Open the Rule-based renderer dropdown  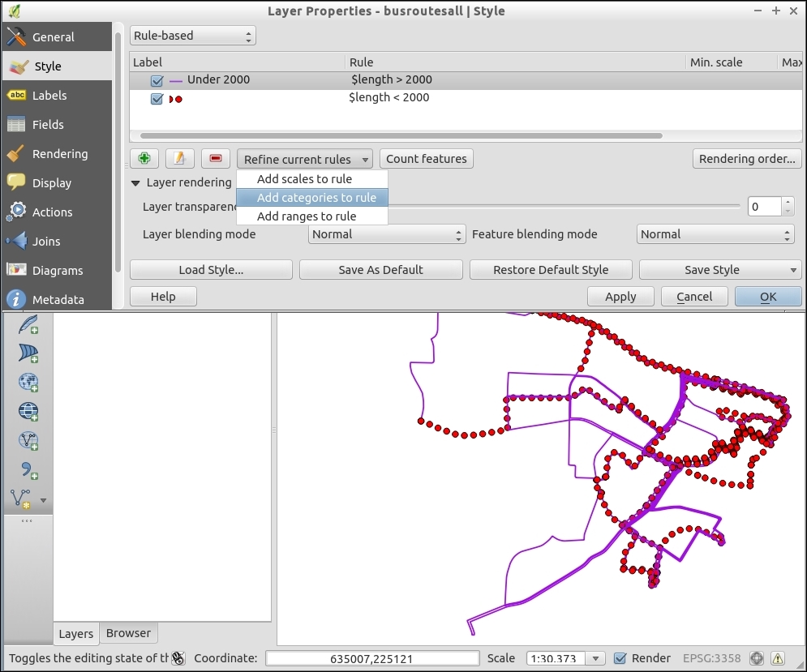click(193, 36)
